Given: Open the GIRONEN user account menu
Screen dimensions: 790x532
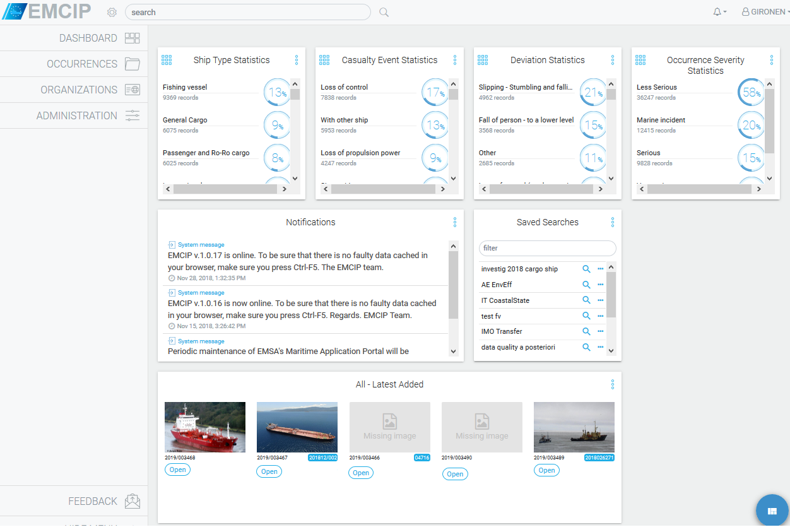Looking at the screenshot, I should (765, 12).
